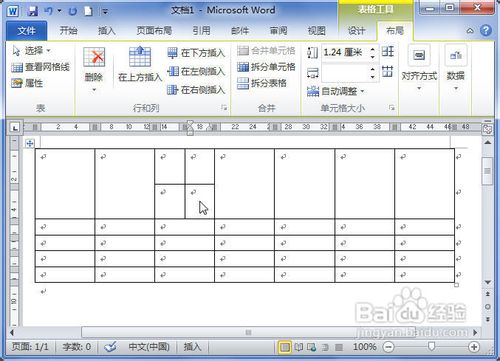
Task: Click into the empty column width field
Action: coord(345,73)
